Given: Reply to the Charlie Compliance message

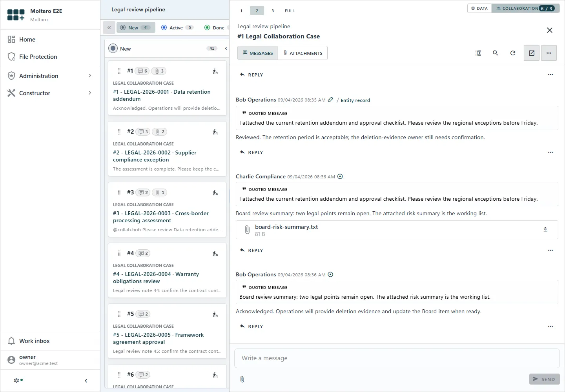Looking at the screenshot, I should click(252, 250).
